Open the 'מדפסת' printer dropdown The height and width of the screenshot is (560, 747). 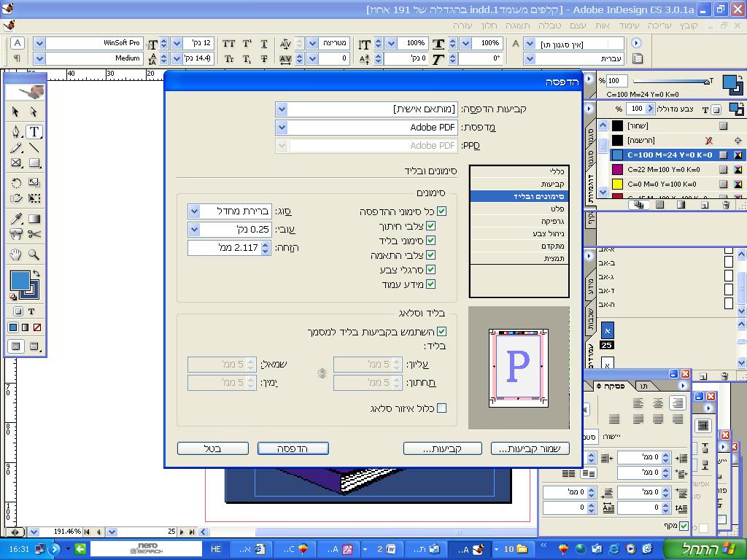click(282, 128)
